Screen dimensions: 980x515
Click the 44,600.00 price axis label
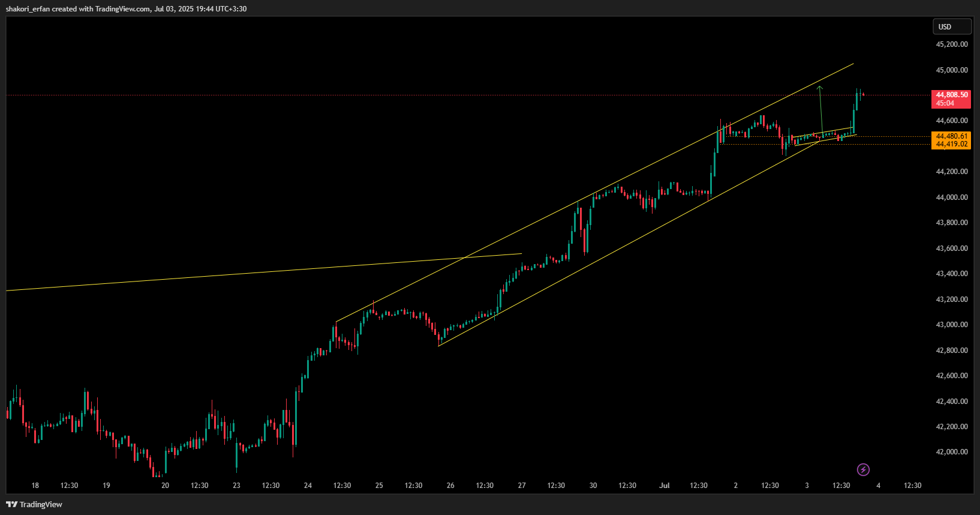(x=952, y=121)
